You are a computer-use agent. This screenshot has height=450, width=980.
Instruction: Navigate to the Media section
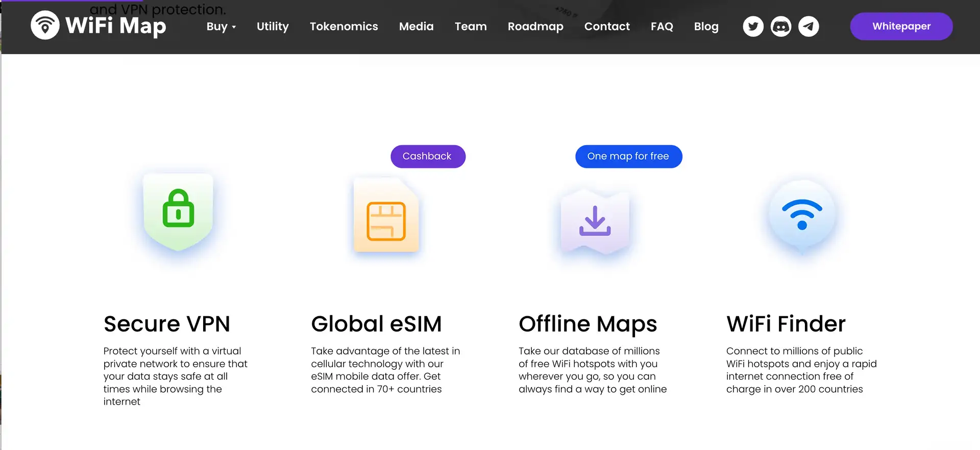tap(416, 27)
